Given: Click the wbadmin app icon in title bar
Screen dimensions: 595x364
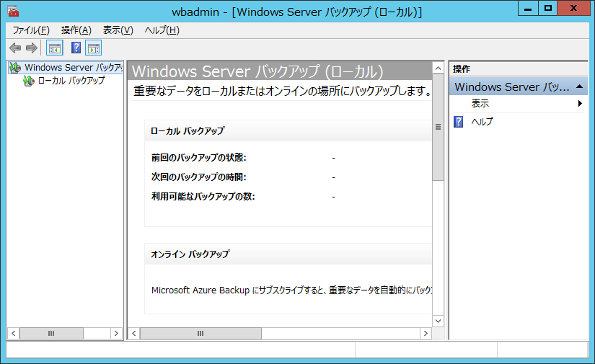Looking at the screenshot, I should click(x=13, y=11).
